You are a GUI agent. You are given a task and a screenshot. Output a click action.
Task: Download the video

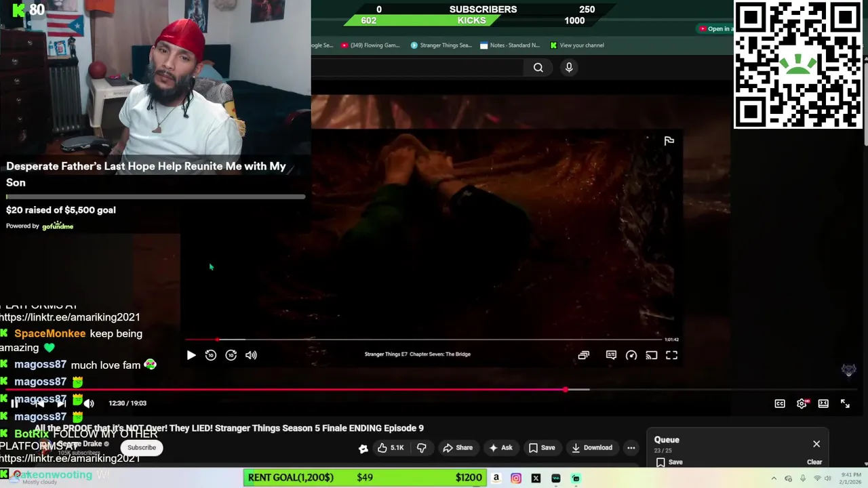tap(592, 447)
